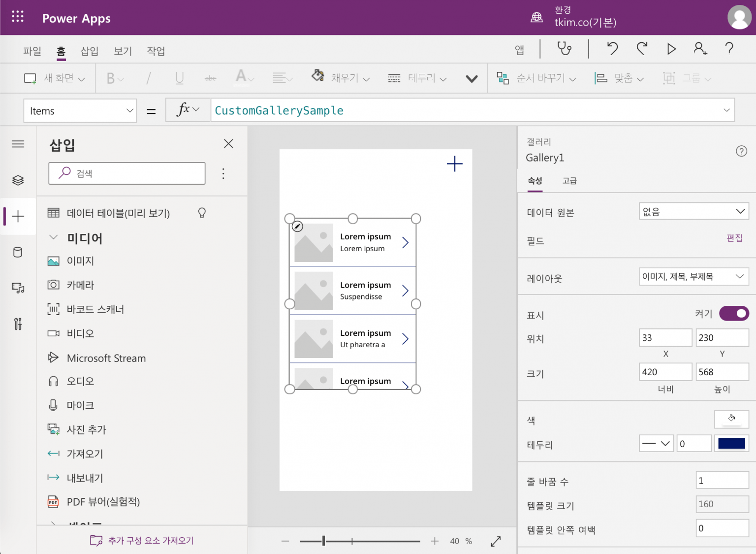Viewport: 756px width, 554px height.
Task: Run the app preview
Action: click(671, 49)
